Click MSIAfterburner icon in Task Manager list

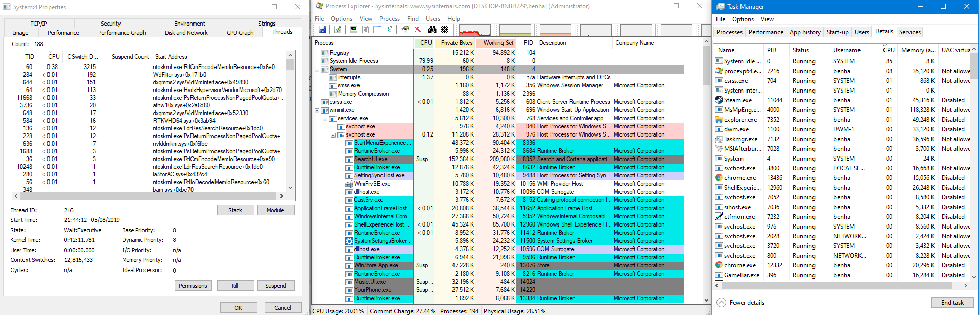(x=719, y=149)
